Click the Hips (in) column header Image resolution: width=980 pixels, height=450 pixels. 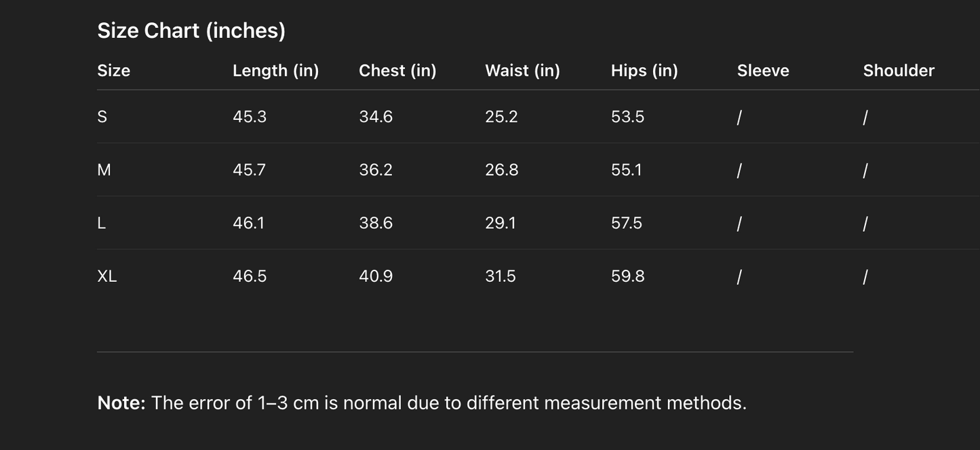coord(644,70)
